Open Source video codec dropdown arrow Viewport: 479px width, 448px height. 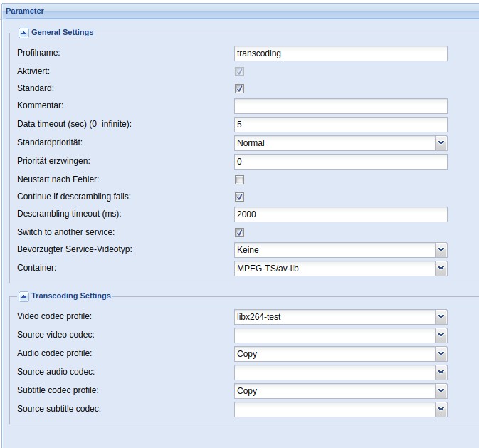coord(441,335)
